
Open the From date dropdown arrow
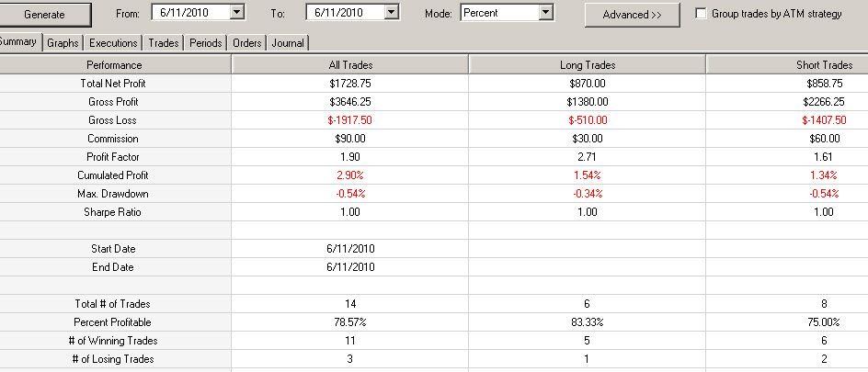[x=237, y=12]
